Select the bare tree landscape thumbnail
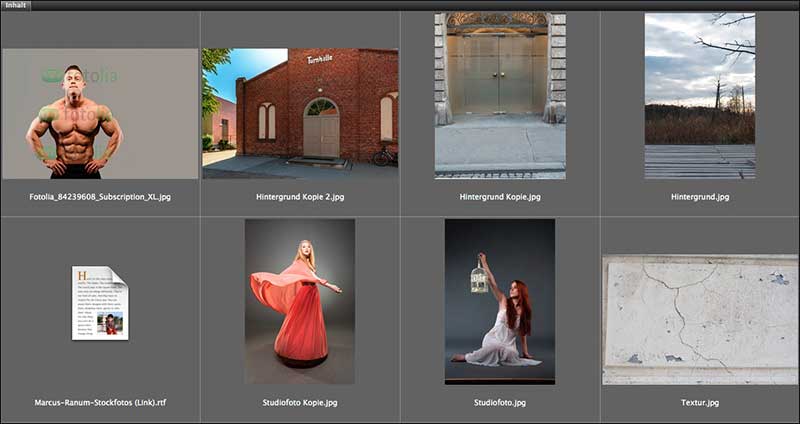This screenshot has height=424, width=800. (699, 95)
